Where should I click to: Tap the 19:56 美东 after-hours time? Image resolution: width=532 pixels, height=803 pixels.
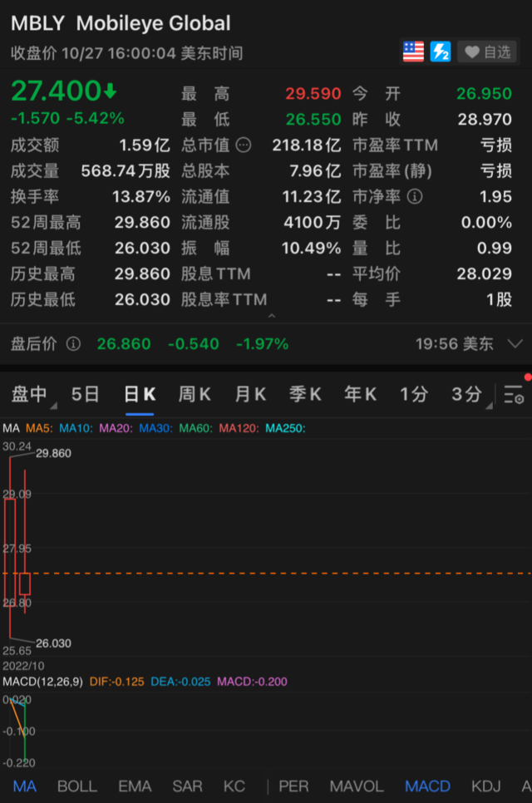454,343
